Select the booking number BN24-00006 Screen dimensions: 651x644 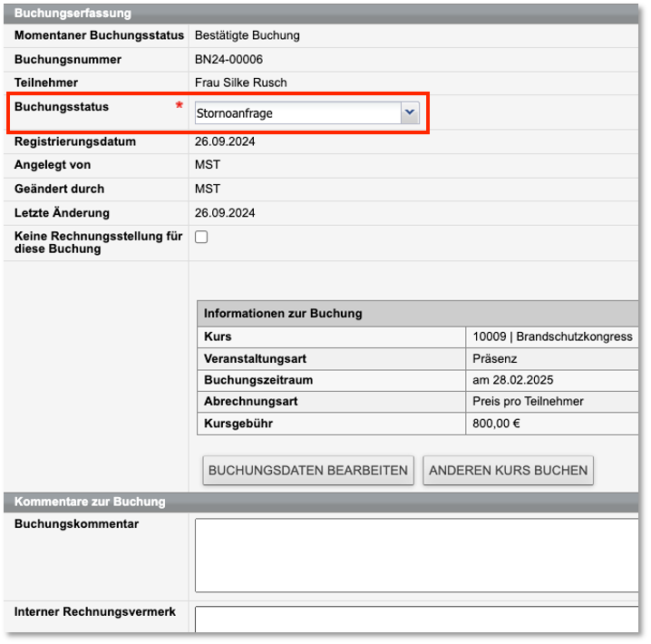pos(228,60)
